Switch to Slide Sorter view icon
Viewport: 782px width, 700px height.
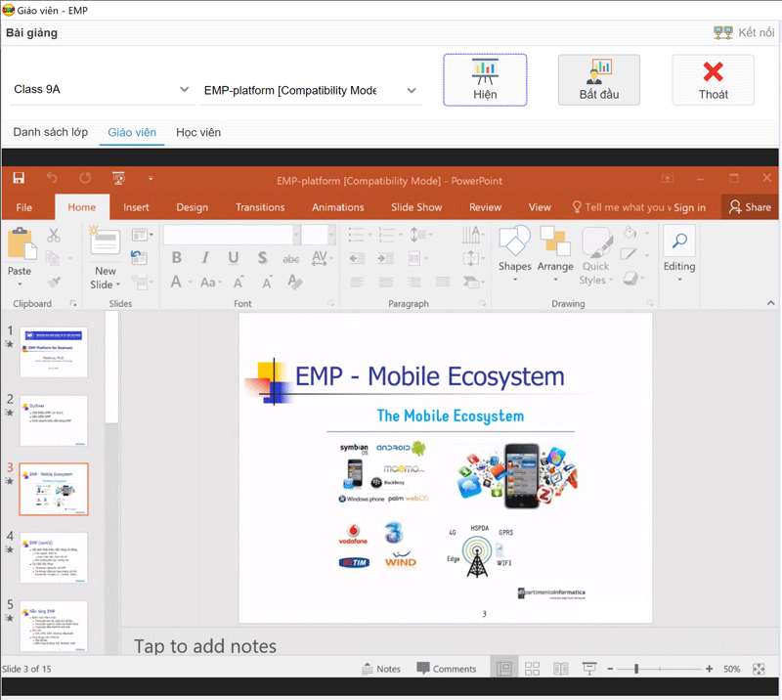coord(532,669)
